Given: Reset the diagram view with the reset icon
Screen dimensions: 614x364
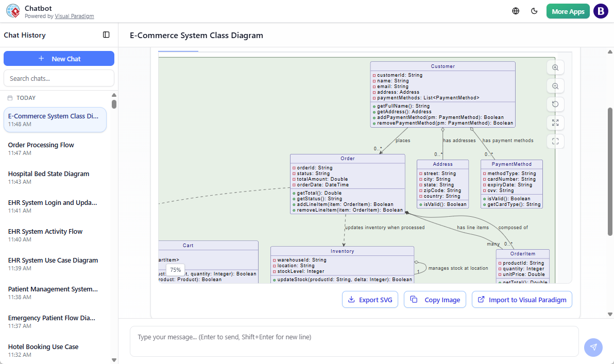Looking at the screenshot, I should [x=555, y=104].
